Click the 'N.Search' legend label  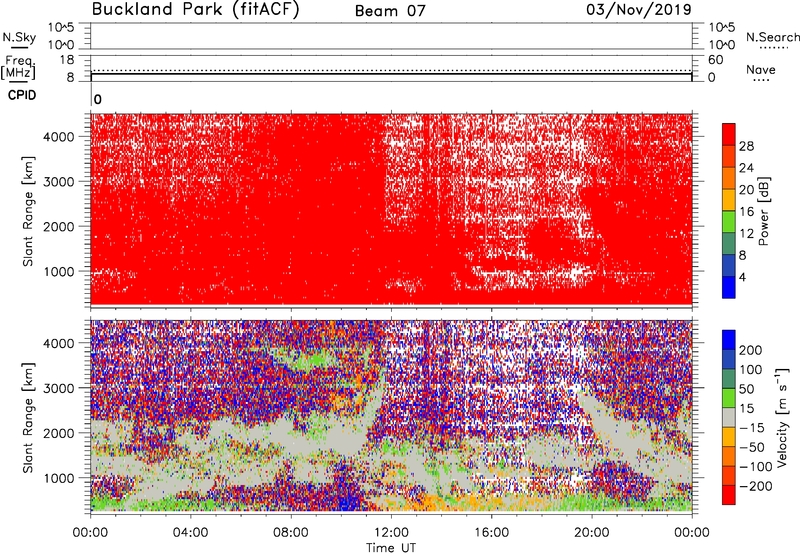(772, 37)
